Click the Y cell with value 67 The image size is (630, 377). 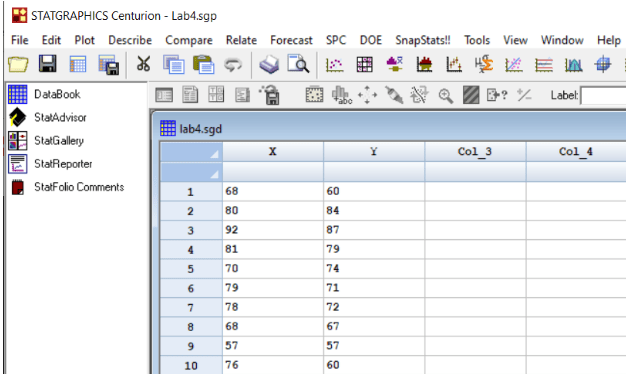coord(374,326)
